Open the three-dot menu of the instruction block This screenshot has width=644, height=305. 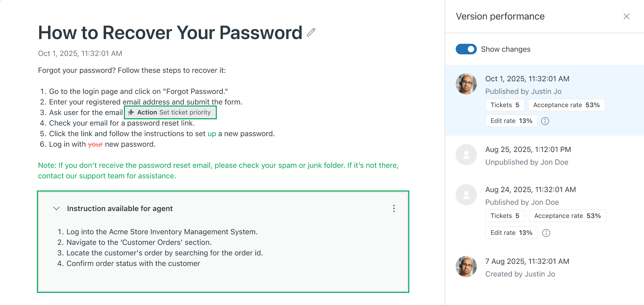pyautogui.click(x=394, y=208)
